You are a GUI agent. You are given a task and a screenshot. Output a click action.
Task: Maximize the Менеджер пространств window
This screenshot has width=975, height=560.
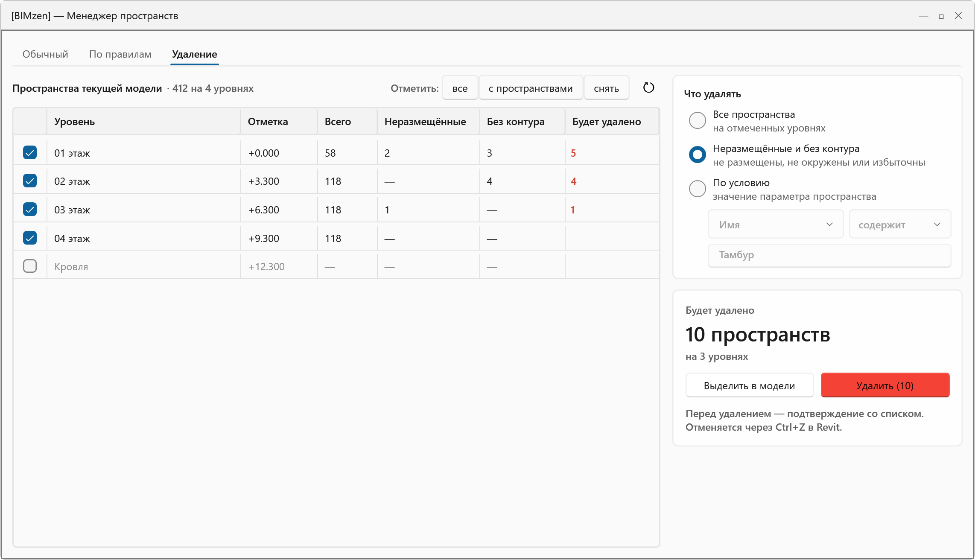click(x=941, y=16)
